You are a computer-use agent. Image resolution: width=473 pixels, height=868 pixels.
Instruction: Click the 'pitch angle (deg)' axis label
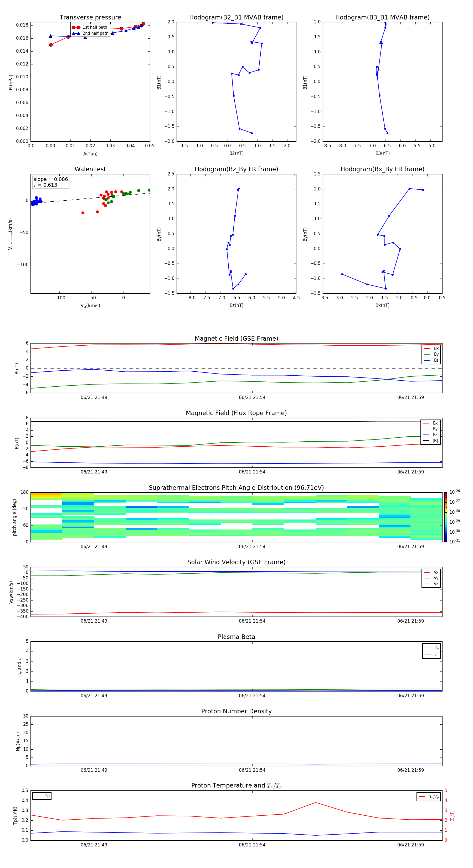[x=14, y=517]
